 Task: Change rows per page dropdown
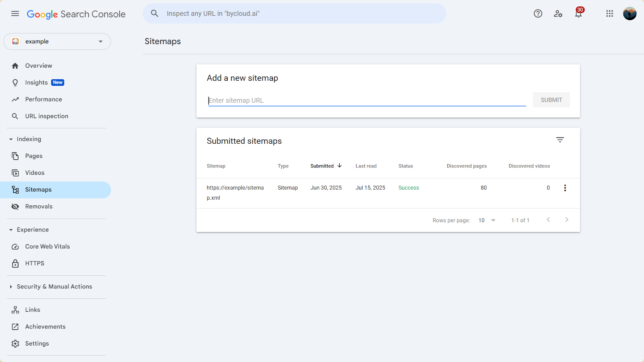[x=487, y=220]
